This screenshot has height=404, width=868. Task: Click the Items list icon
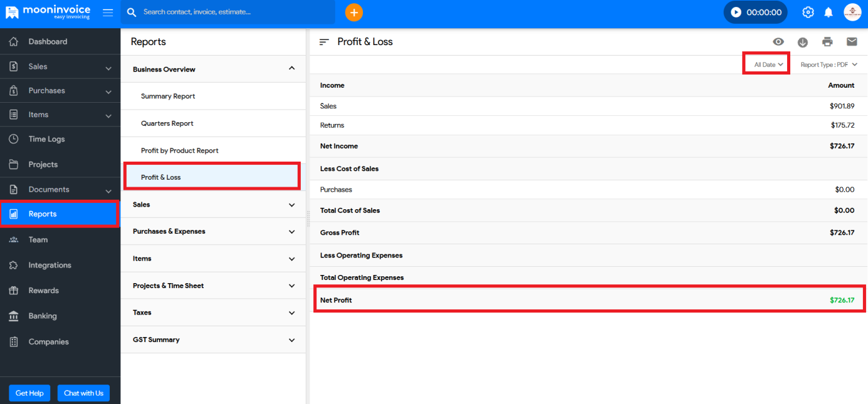(x=14, y=115)
